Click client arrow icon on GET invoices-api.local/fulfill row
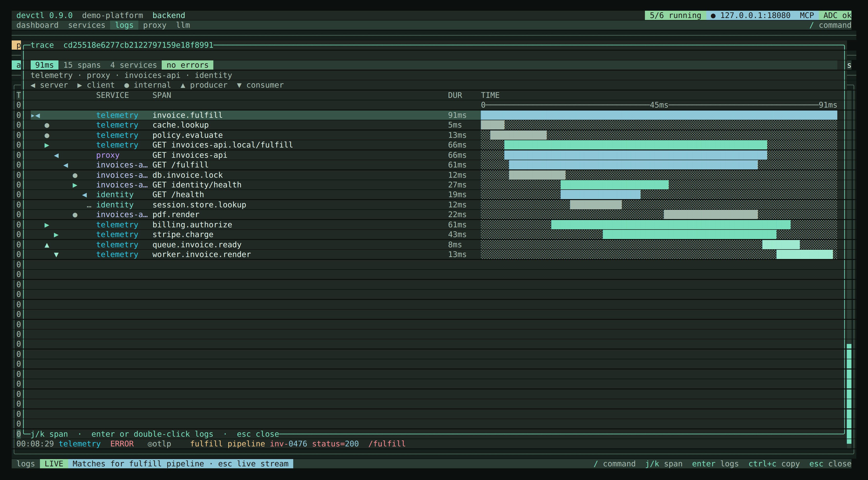 47,145
